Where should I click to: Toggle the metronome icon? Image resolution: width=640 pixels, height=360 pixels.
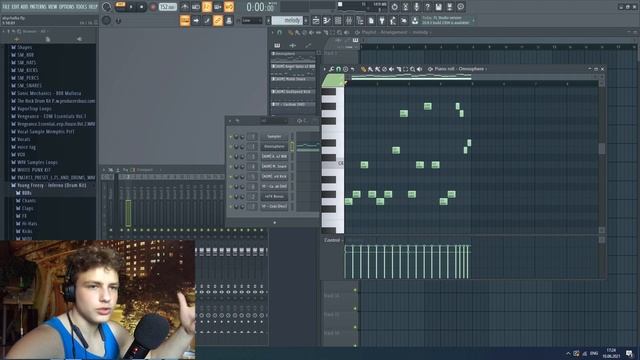click(x=184, y=7)
